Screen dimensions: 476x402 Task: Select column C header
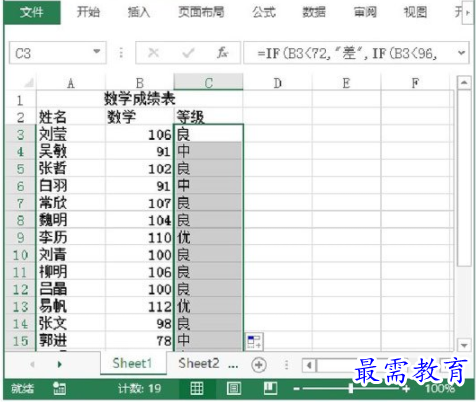tap(209, 83)
